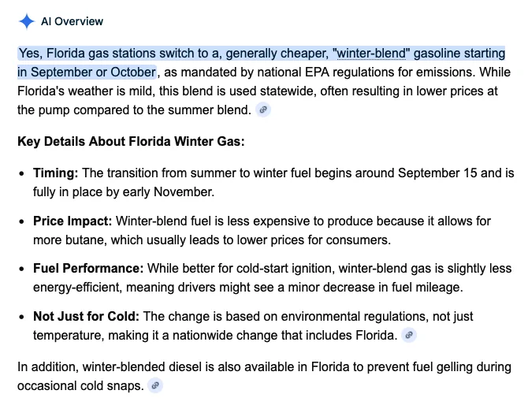Click the "Key Details About Florida Winter Gas:" heading

click(131, 142)
